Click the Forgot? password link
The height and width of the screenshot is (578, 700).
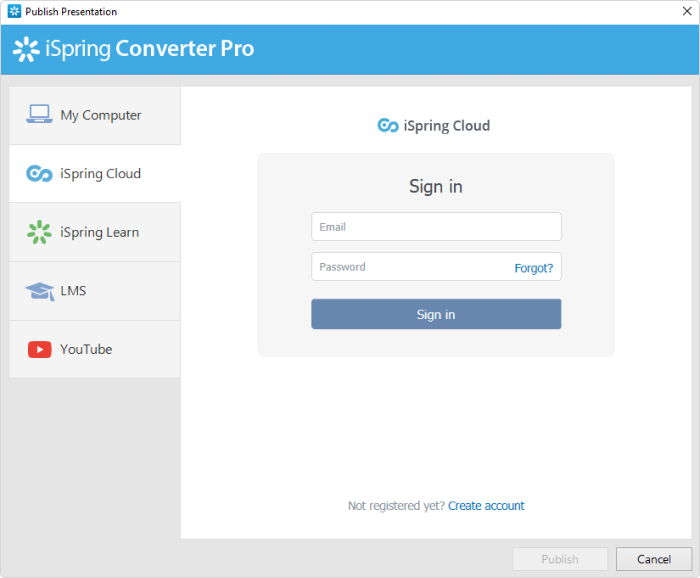(533, 268)
